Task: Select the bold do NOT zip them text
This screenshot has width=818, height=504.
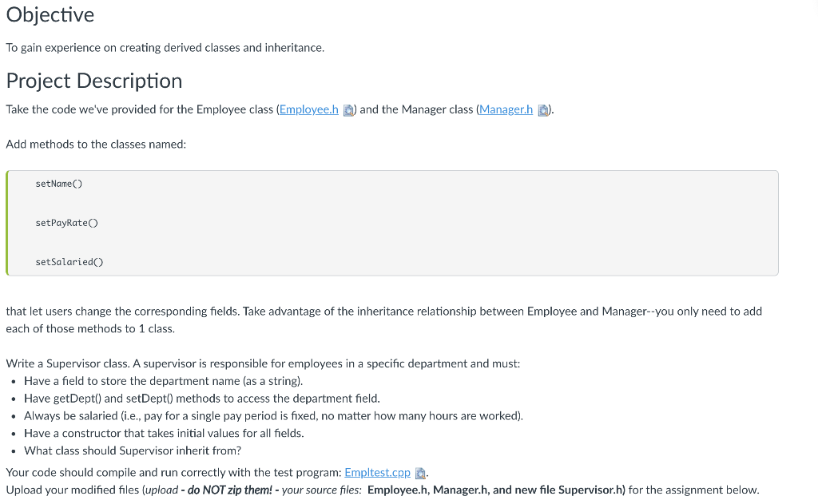Action: pyautogui.click(x=231, y=489)
